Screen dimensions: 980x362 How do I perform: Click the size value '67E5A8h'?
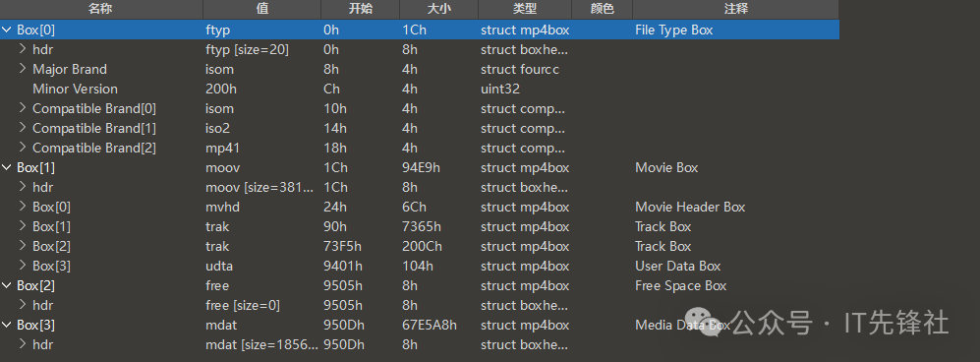430,326
